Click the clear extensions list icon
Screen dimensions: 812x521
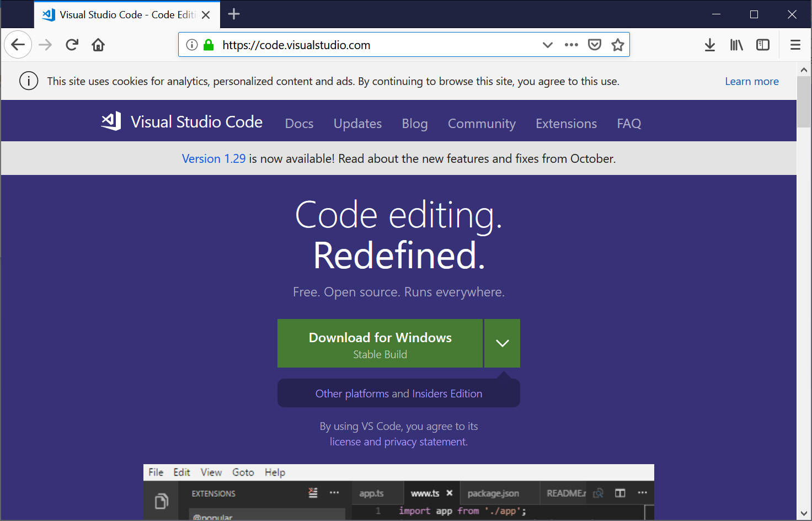pyautogui.click(x=313, y=493)
